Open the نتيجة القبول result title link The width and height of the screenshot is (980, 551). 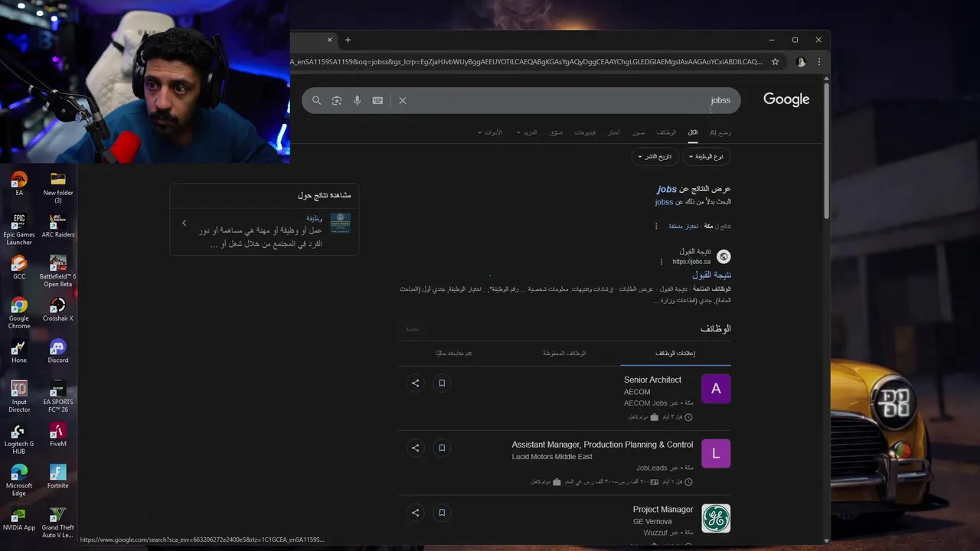click(x=712, y=275)
